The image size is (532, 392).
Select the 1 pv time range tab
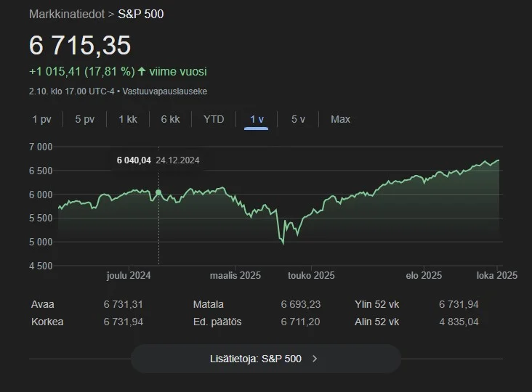(x=41, y=119)
